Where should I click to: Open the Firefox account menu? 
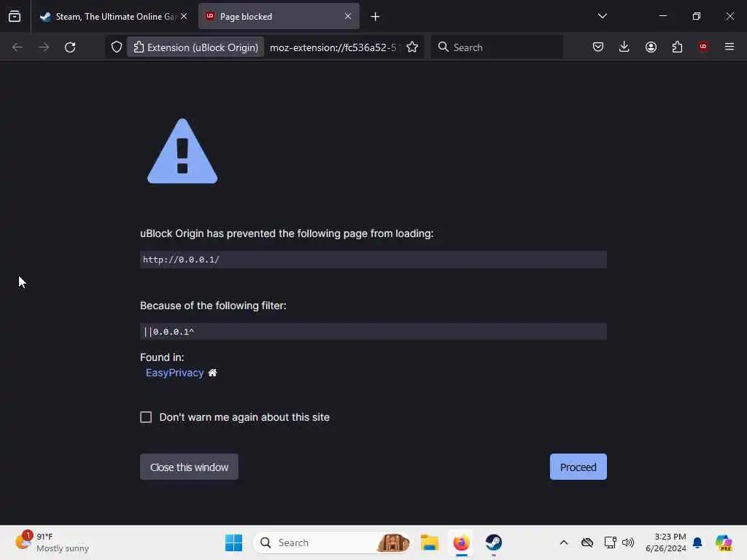coord(651,47)
